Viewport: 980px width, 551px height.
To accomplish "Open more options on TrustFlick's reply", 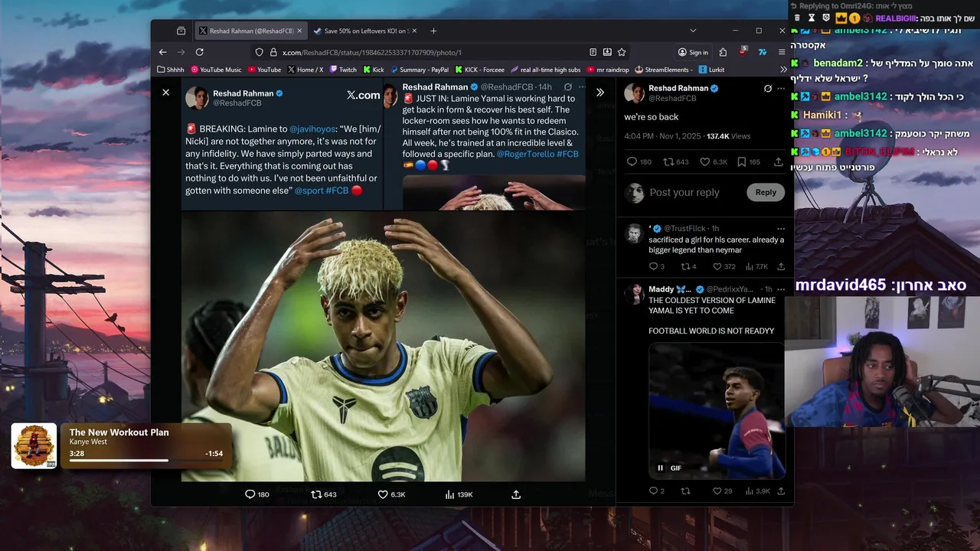I will point(781,229).
